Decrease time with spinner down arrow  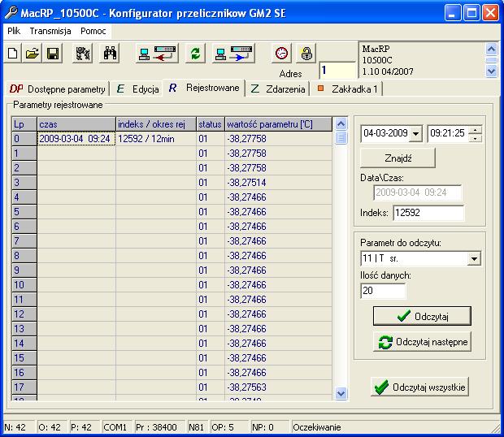(476, 138)
